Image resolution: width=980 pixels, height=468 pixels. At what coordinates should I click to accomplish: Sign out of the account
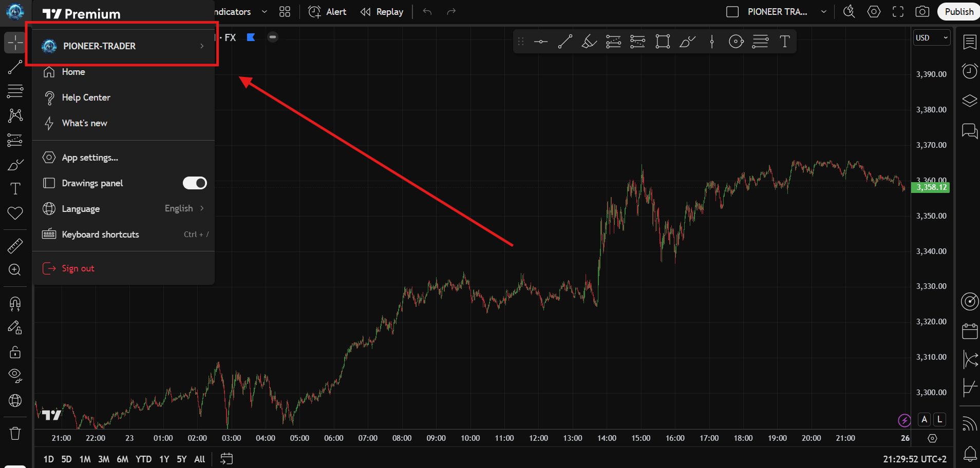[x=123, y=268]
